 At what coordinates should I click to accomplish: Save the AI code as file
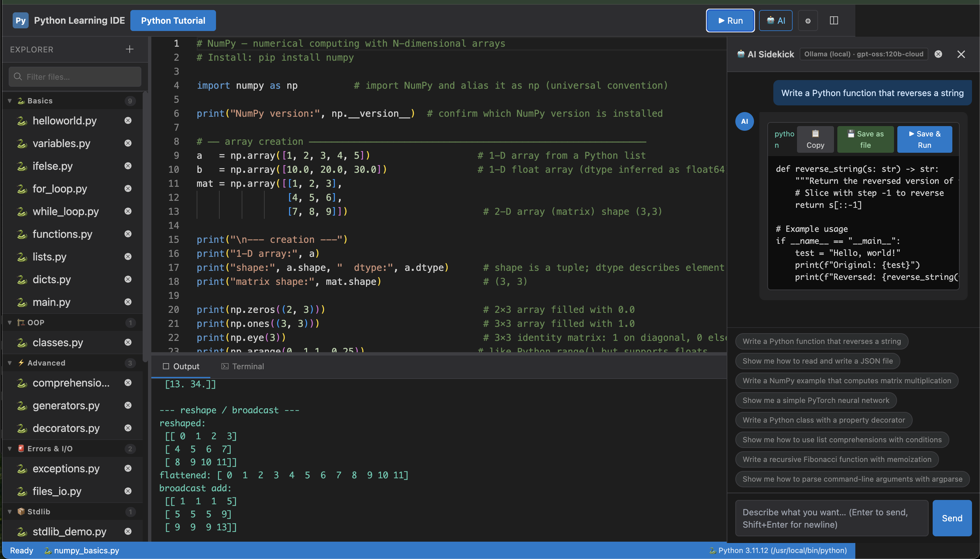click(865, 139)
